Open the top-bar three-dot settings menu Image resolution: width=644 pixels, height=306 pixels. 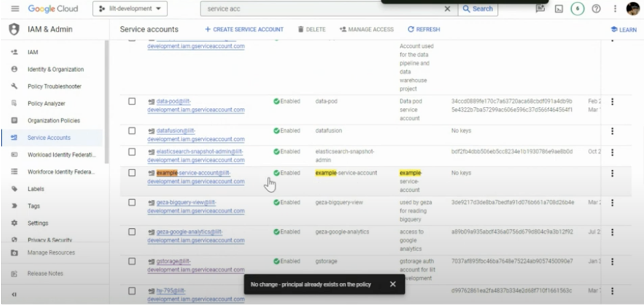click(615, 9)
